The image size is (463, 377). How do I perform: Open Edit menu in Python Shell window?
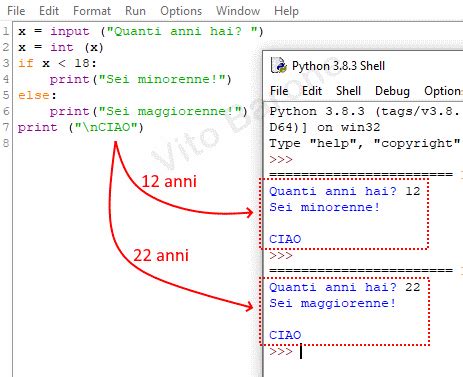click(x=312, y=91)
